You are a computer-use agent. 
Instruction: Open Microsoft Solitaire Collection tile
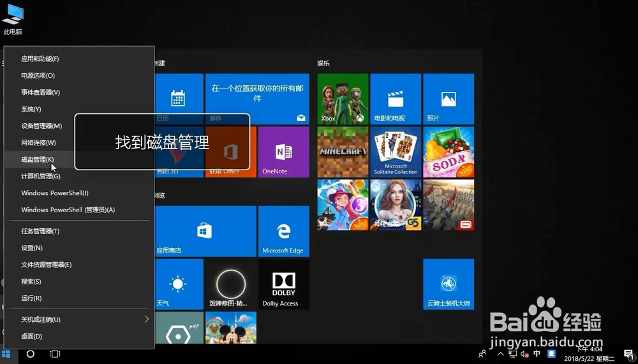pyautogui.click(x=396, y=152)
